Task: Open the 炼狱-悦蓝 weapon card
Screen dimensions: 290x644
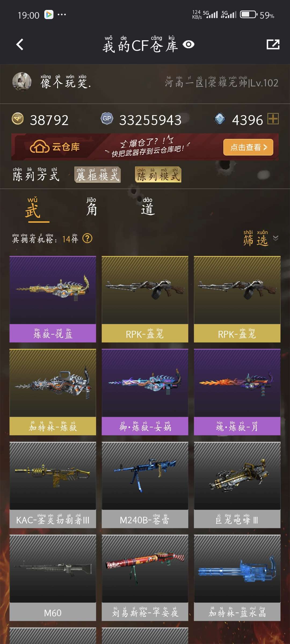Action: pos(53,299)
